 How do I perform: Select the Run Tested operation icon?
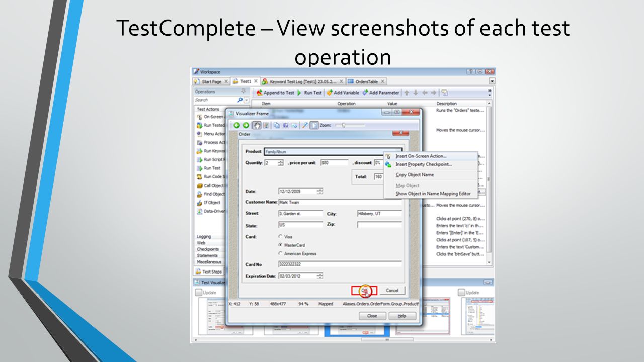pos(199,125)
